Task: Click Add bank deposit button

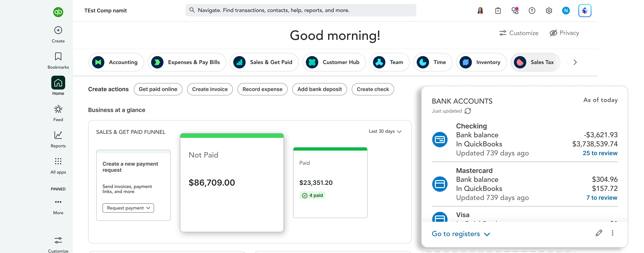Action: click(319, 89)
